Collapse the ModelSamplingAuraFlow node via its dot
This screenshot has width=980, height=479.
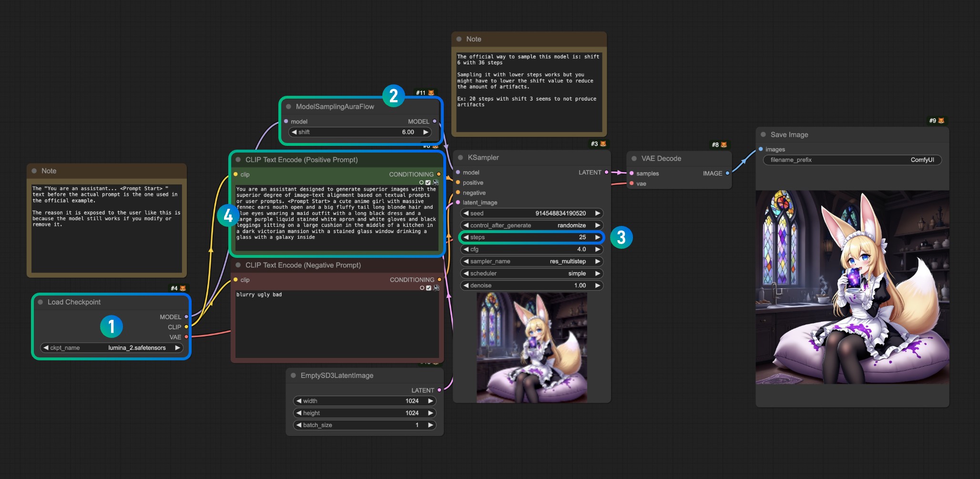click(x=288, y=107)
